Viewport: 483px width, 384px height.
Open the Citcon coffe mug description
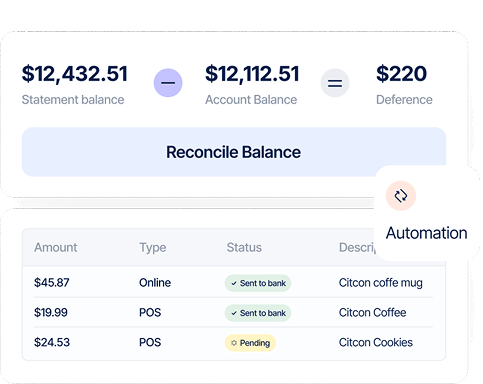[x=381, y=283]
